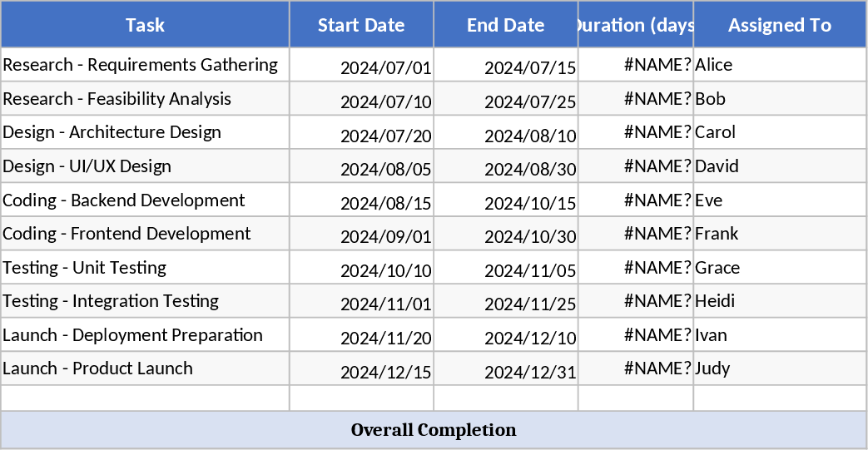Select the Launch - Product Launch cell
Viewport: 868px width, 450px height.
click(x=145, y=368)
